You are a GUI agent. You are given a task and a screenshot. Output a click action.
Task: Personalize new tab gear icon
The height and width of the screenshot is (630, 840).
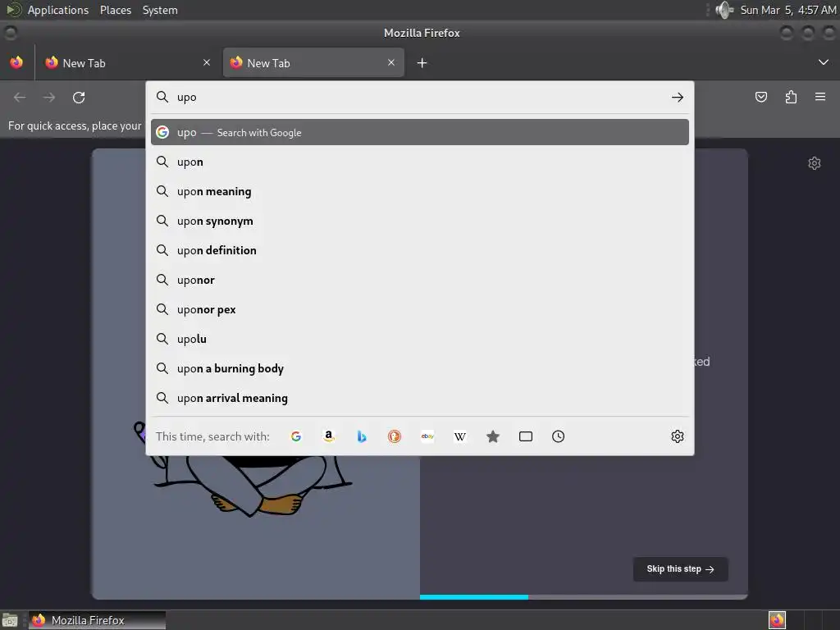tap(815, 163)
